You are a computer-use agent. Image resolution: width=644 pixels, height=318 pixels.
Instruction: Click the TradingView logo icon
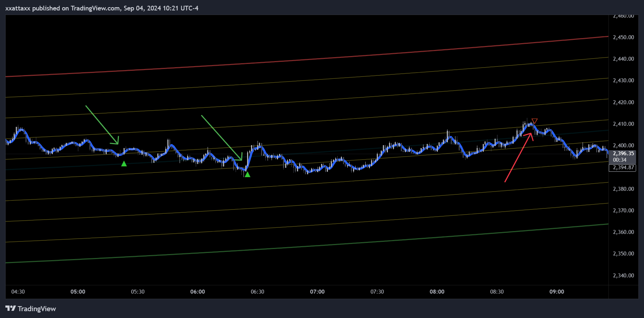[11, 309]
